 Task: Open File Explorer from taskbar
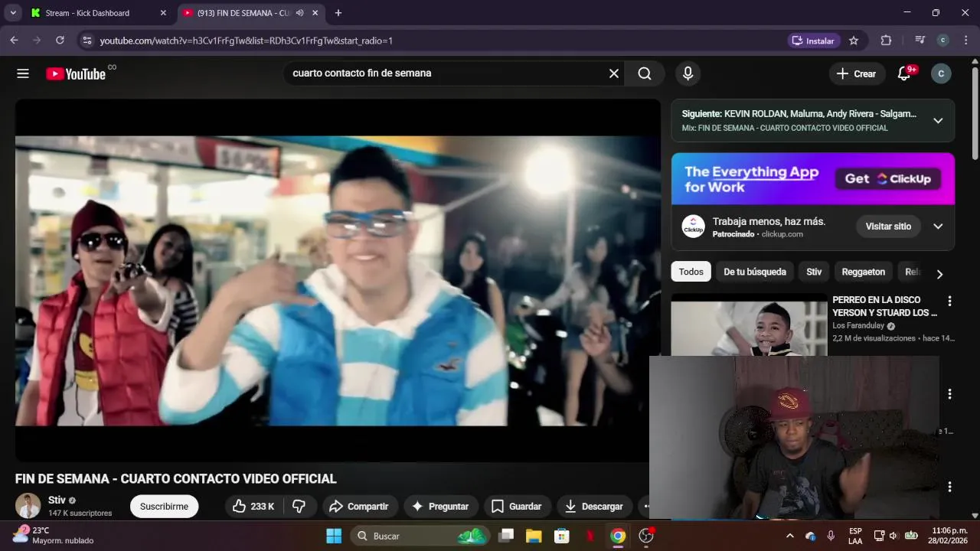tap(534, 536)
